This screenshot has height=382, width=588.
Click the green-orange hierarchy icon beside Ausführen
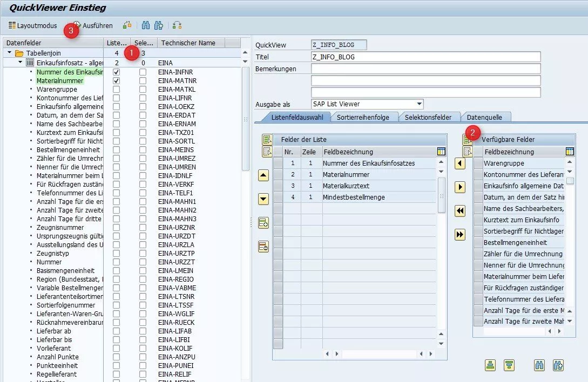127,25
